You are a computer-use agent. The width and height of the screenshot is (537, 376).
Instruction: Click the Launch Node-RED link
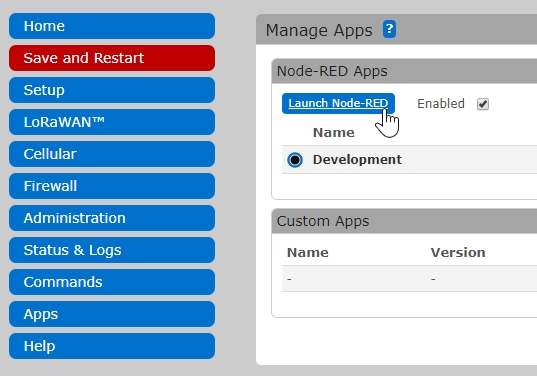[x=338, y=103]
